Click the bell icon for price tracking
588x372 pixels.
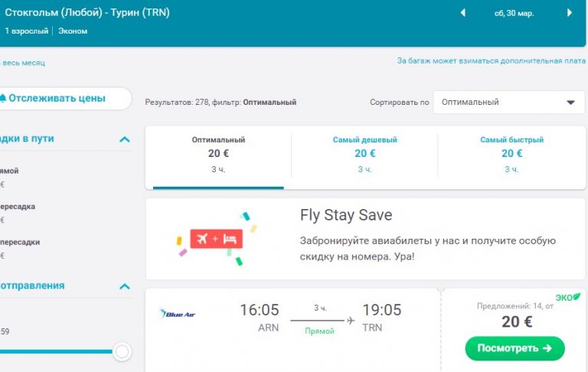point(3,98)
